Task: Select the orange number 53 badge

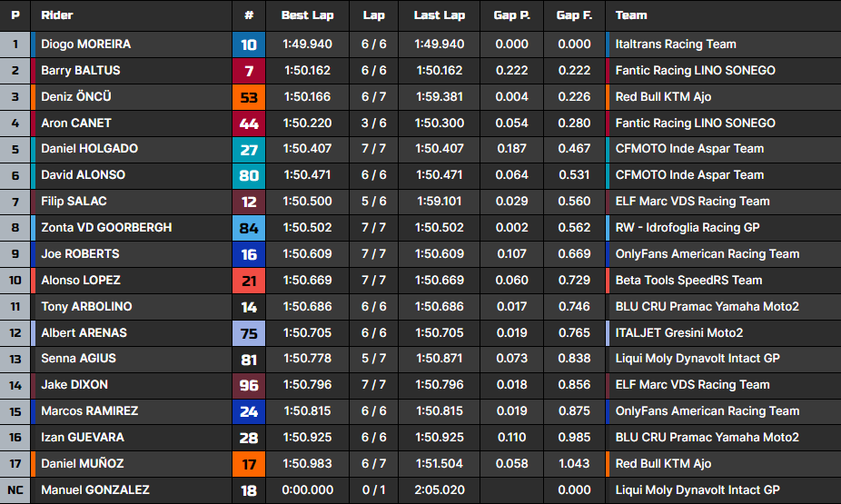Action: tap(249, 97)
